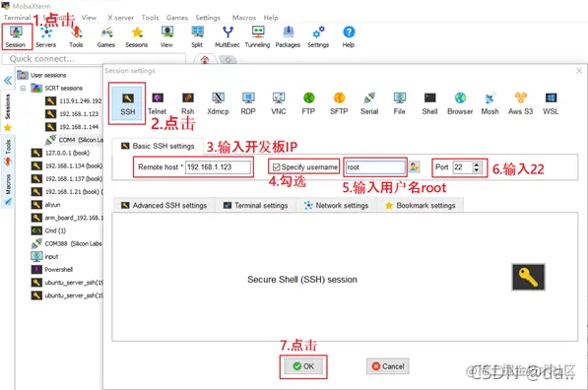Switch to Network settings tab

pos(337,206)
